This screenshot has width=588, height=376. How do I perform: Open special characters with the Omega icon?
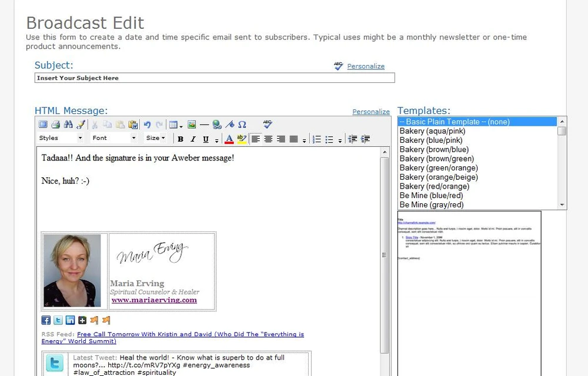pos(242,125)
